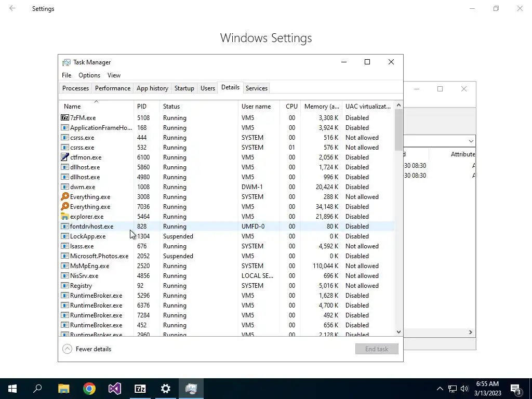Click the ctfmon.exe pen icon
The image size is (532, 399).
pyautogui.click(x=65, y=157)
